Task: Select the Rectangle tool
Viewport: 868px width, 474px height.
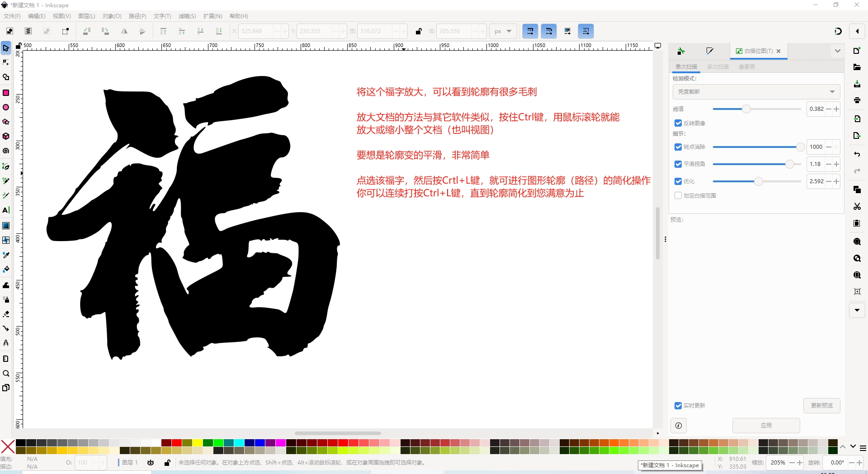Action: [x=6, y=93]
